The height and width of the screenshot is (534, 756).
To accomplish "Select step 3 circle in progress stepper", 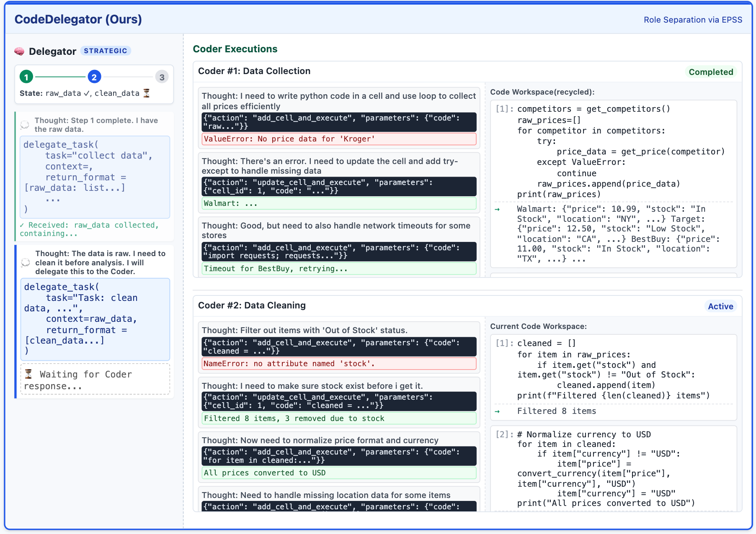I will pos(162,77).
